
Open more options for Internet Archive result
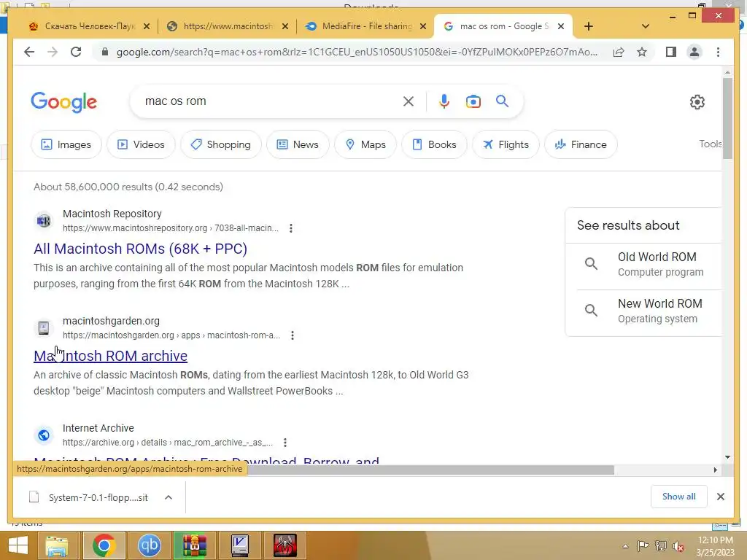click(x=285, y=443)
